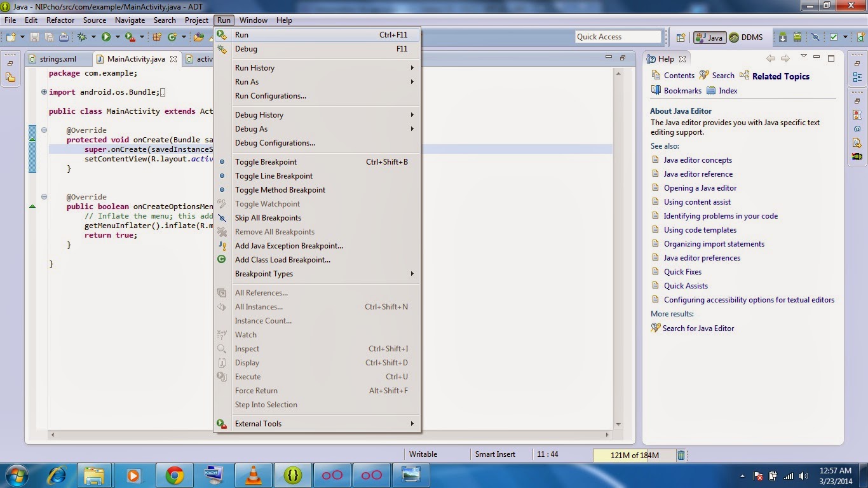Click the Help back arrow
Screen dimensions: 868x488
click(771, 58)
